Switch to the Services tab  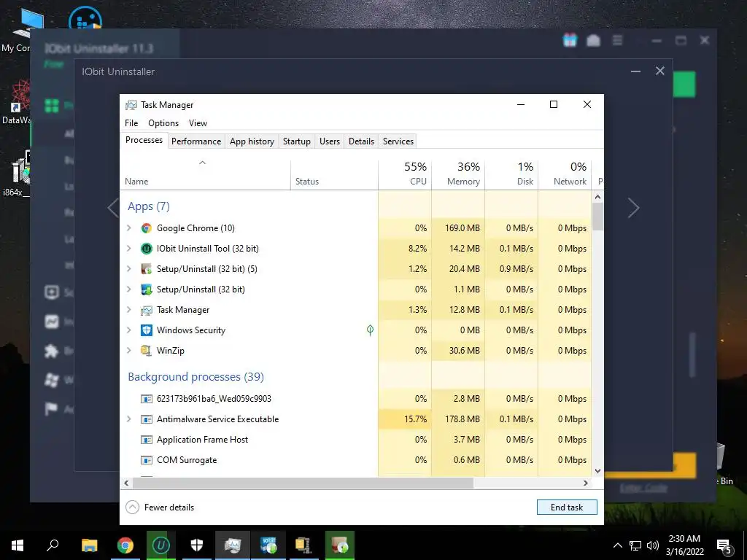click(398, 141)
